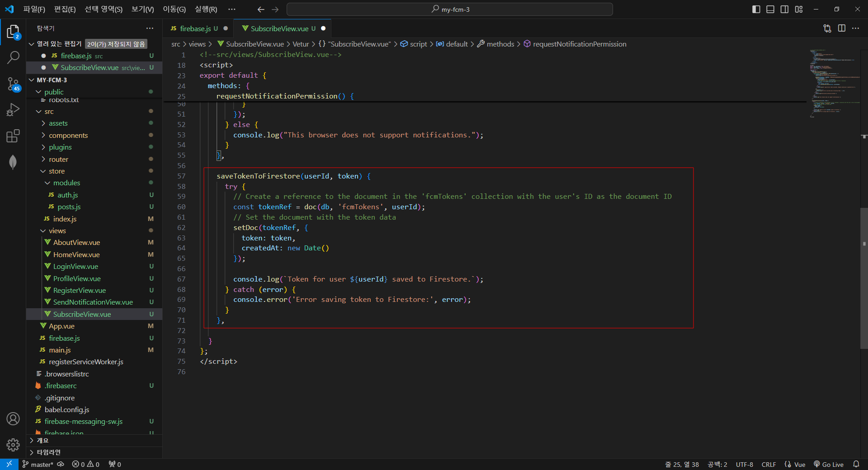Open the 선택 영역(S) menu
The height and width of the screenshot is (470, 868).
(x=104, y=9)
